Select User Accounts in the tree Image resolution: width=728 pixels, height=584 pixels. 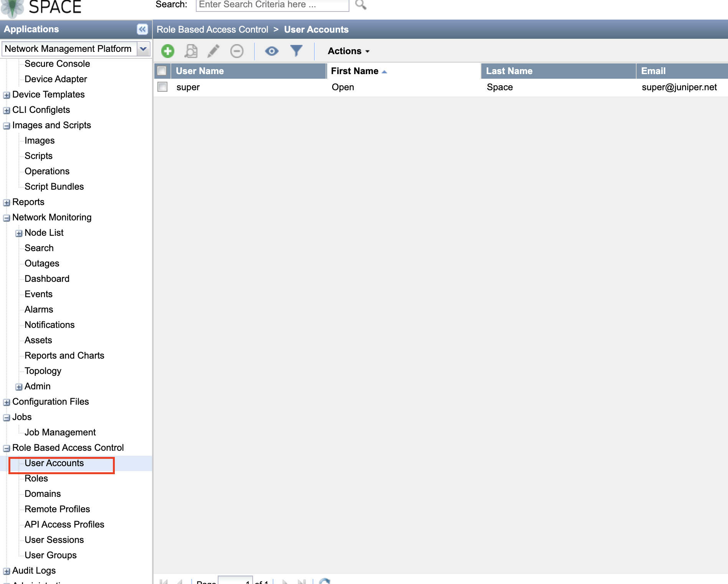coord(54,463)
